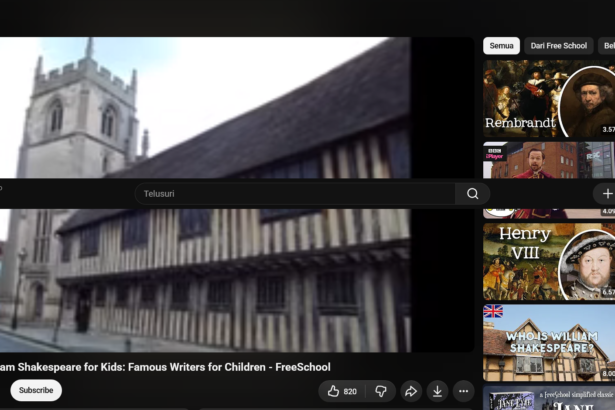The width and height of the screenshot is (615, 410).
Task: Open the create plus button
Action: point(606,193)
